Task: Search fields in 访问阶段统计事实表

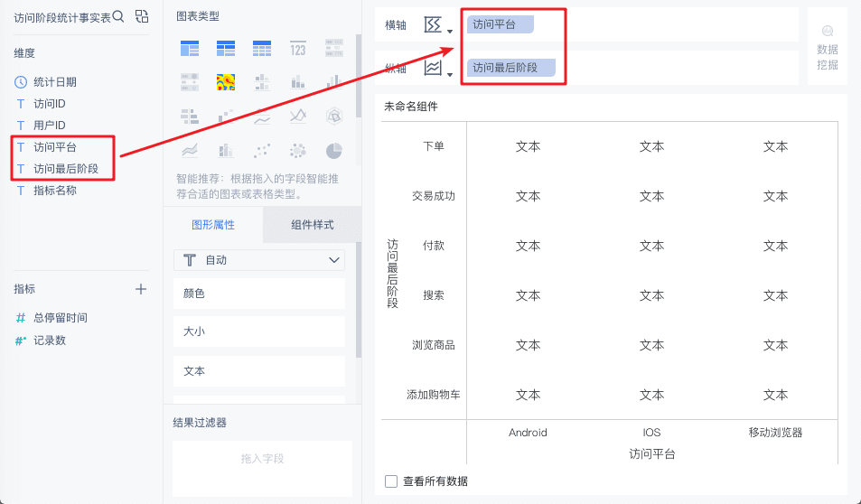Action: (118, 16)
